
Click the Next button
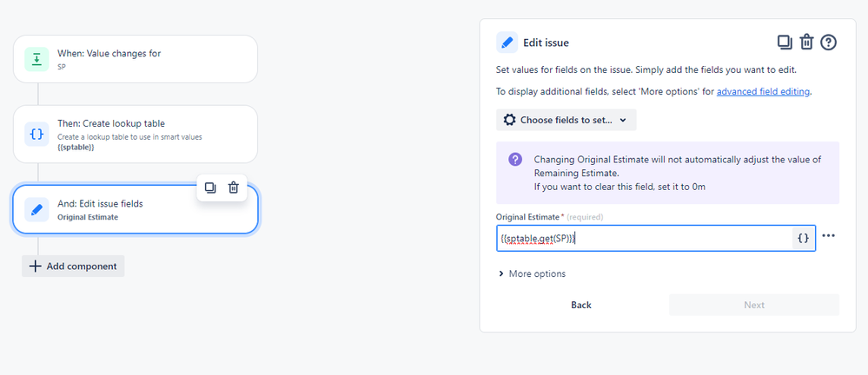754,305
